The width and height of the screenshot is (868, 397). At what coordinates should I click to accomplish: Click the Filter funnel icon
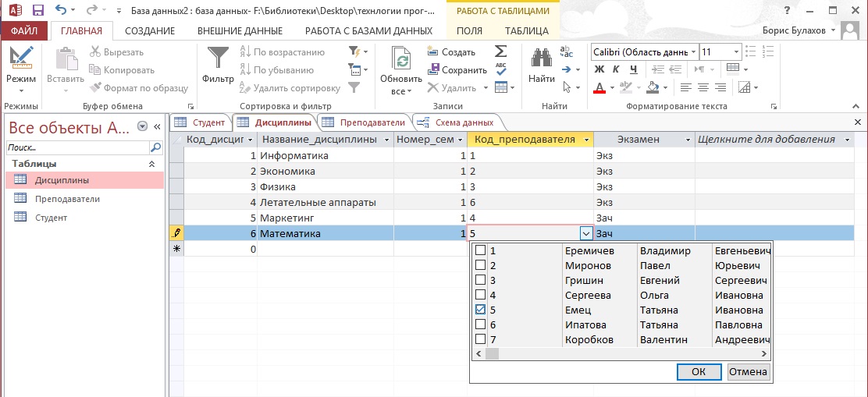pyautogui.click(x=218, y=59)
